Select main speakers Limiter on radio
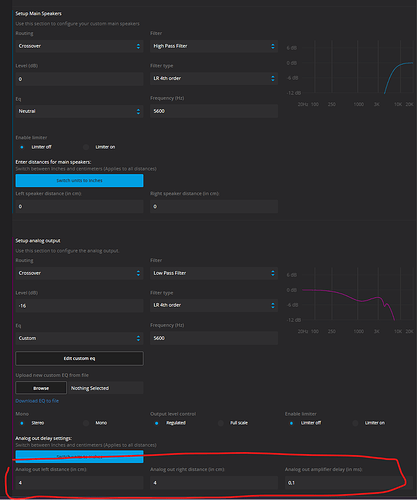This screenshot has height=500, width=417. (x=86, y=147)
